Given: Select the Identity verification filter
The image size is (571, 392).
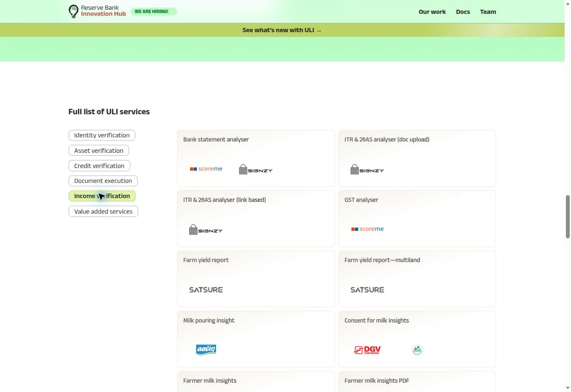Looking at the screenshot, I should [x=102, y=135].
